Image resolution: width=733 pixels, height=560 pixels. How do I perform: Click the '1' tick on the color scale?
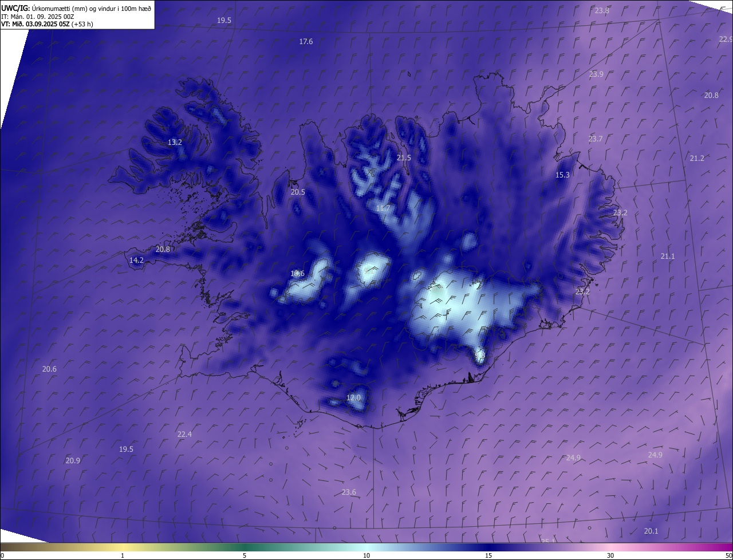[123, 556]
